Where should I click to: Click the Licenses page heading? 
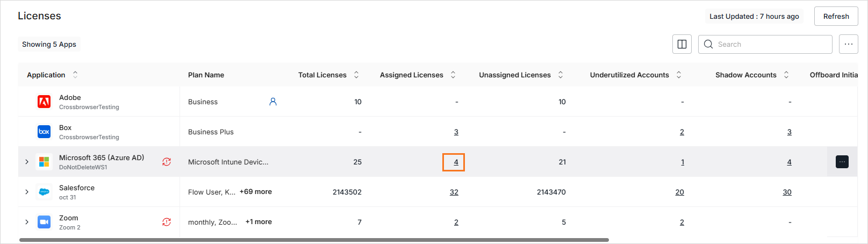coord(39,16)
